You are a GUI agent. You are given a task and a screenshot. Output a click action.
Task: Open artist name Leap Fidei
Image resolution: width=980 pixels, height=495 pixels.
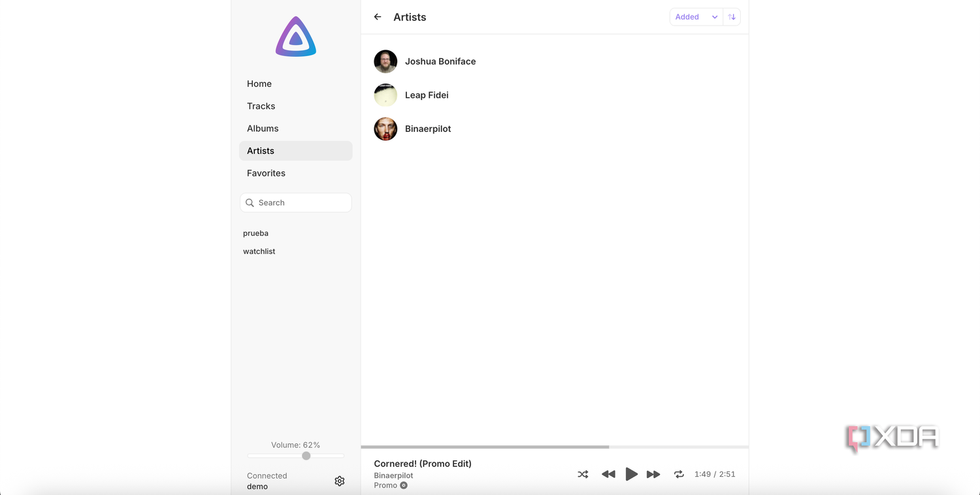(427, 95)
